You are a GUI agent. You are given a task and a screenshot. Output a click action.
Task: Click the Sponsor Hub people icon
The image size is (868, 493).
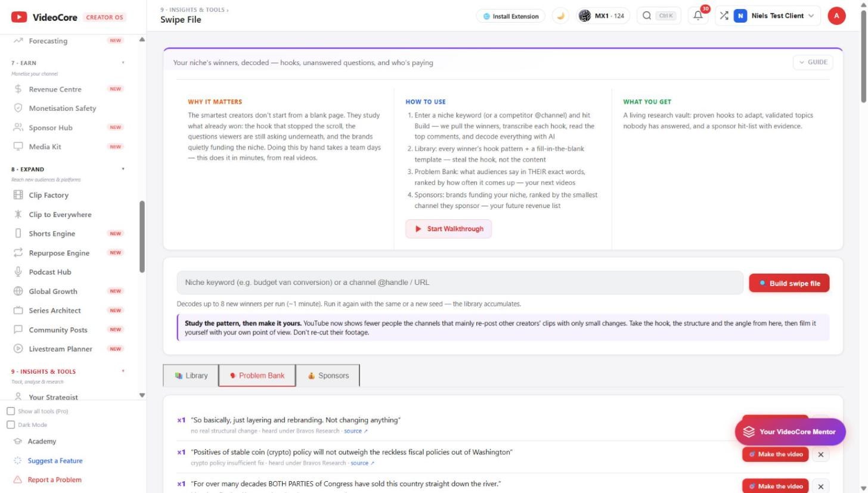pyautogui.click(x=18, y=127)
